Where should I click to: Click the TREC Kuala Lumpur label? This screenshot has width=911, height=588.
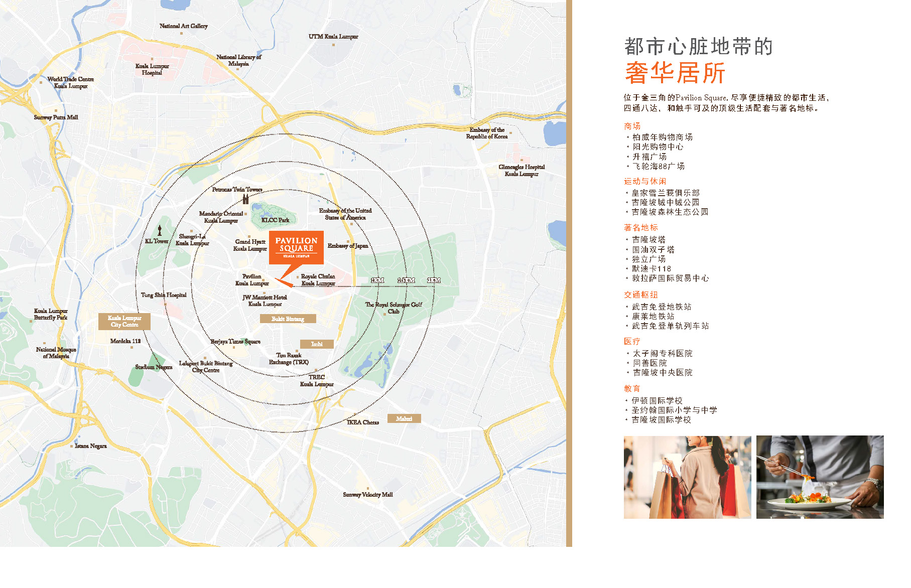(317, 381)
